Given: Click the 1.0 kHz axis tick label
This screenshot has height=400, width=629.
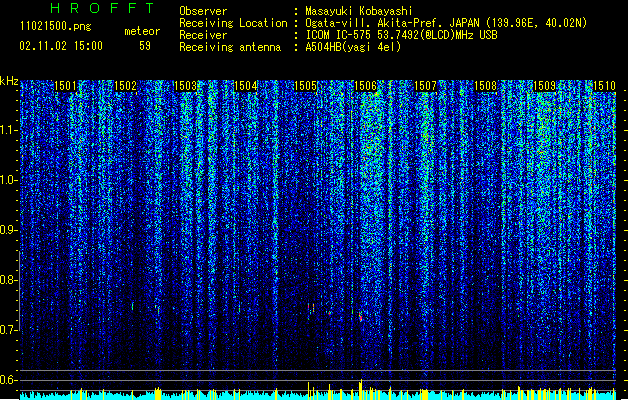Looking at the screenshot, I should click(x=8, y=180).
